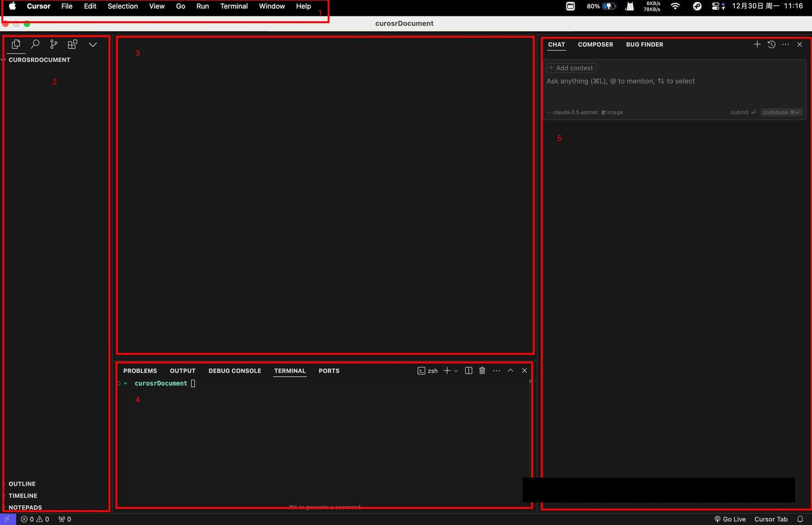Expand additional sidebar views chevron

tap(93, 45)
